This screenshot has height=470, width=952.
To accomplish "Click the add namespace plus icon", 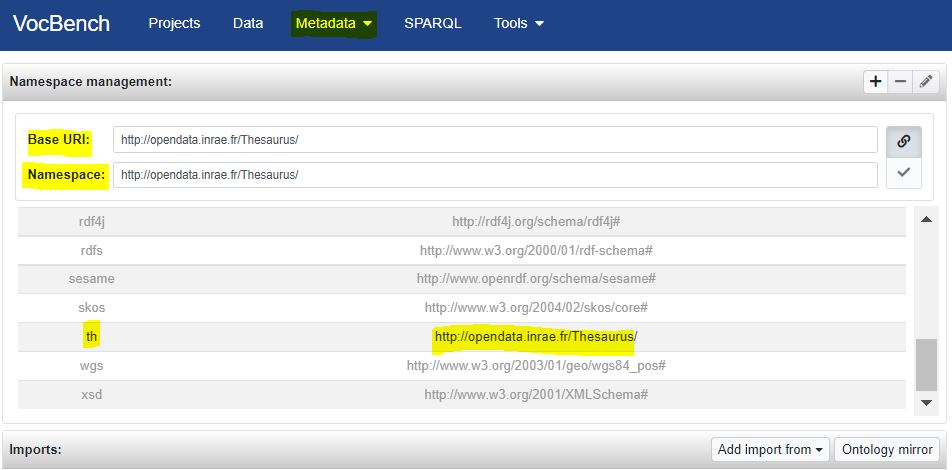I will coord(876,82).
